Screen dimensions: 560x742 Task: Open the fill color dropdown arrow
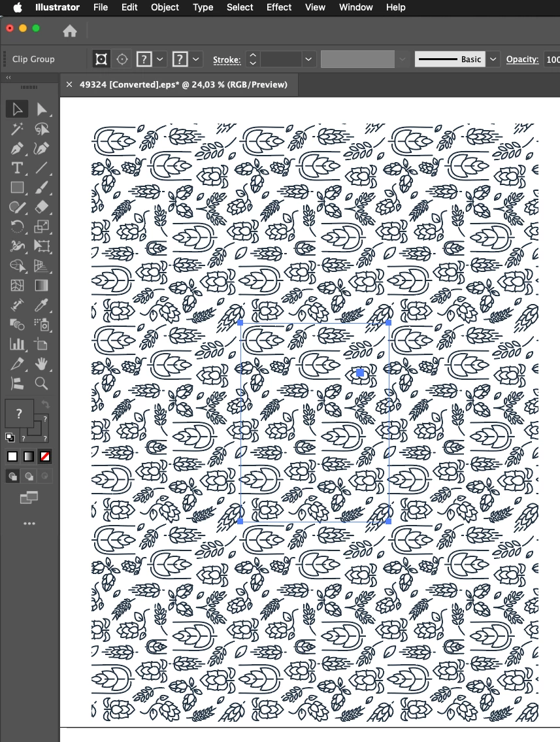[x=160, y=59]
